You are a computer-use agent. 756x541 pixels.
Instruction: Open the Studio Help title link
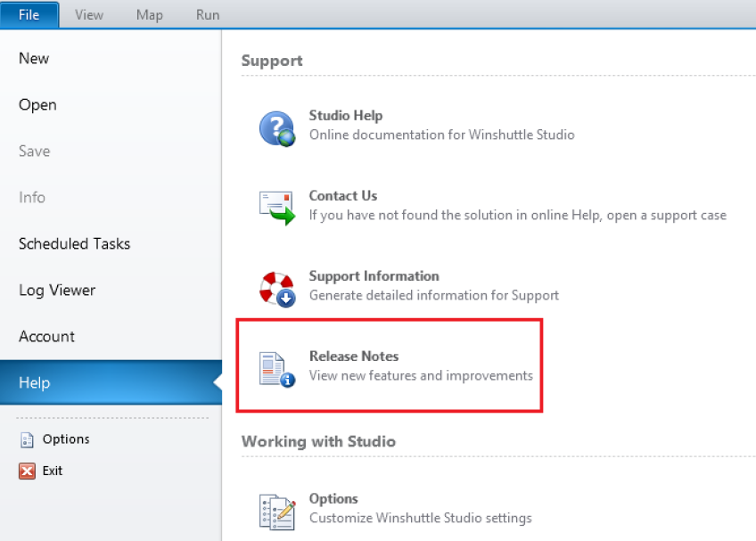click(346, 116)
